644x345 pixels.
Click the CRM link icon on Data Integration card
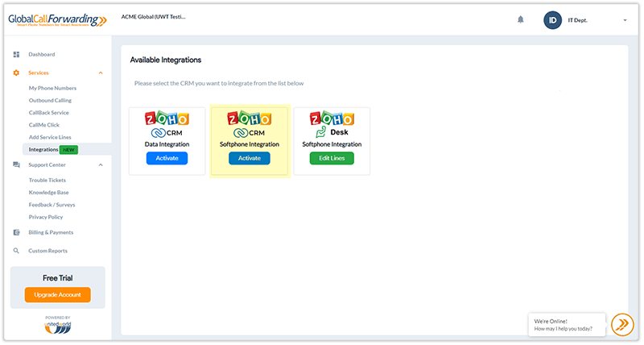tap(158, 133)
